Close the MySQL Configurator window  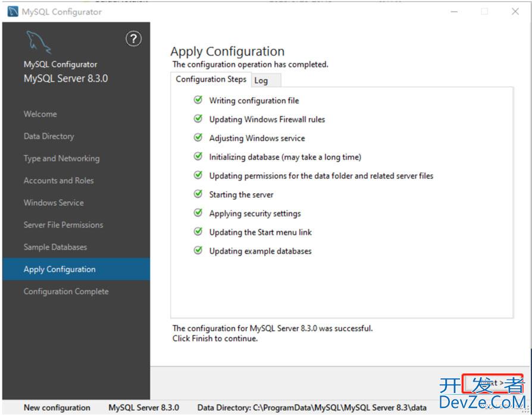pos(515,11)
